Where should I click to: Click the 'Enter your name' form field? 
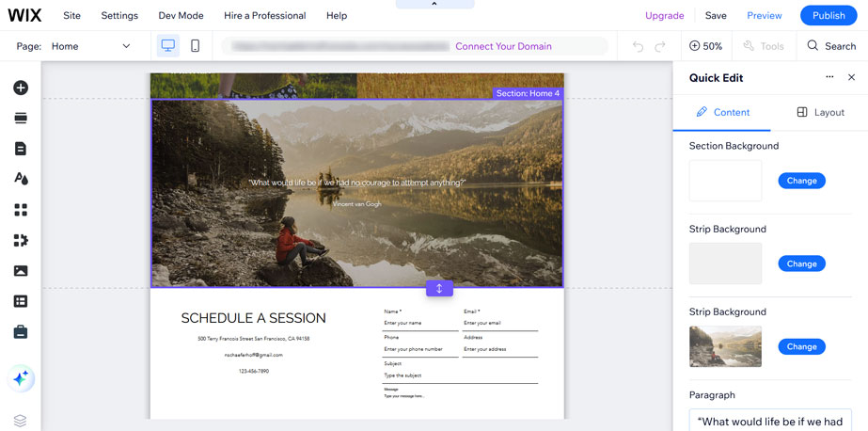(420, 323)
